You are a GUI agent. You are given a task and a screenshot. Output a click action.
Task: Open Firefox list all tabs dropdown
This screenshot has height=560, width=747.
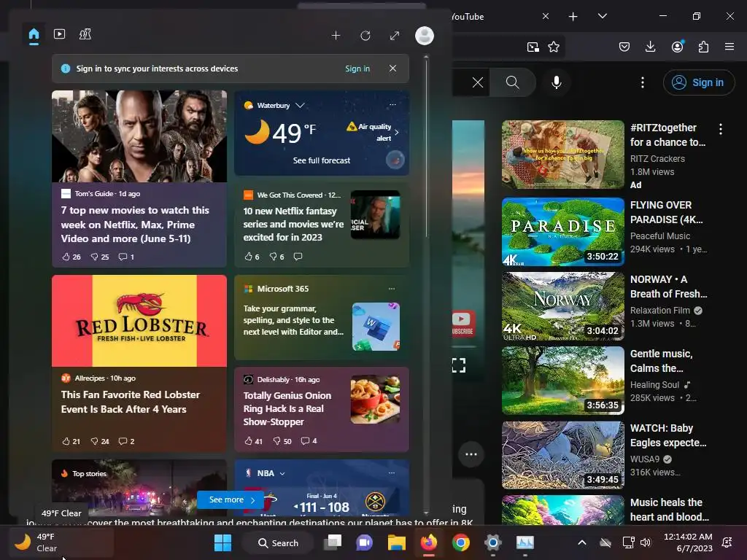(x=602, y=16)
